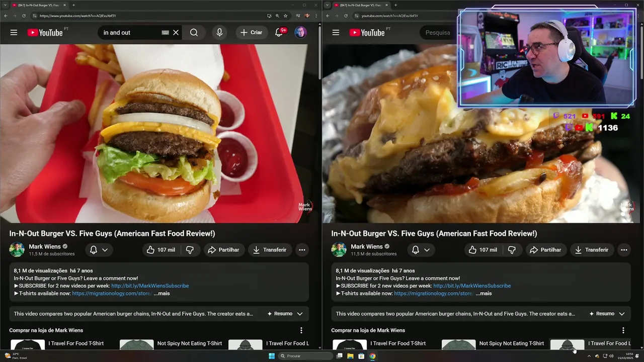
Task: Open Chrome from the taskbar
Action: click(372, 356)
